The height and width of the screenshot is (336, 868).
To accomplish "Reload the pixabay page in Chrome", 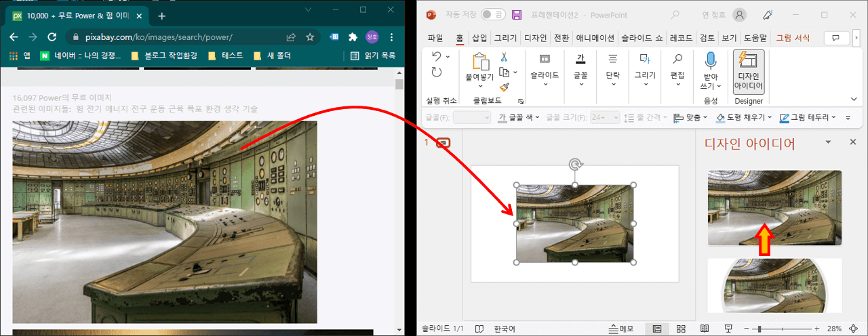I will 52,37.
